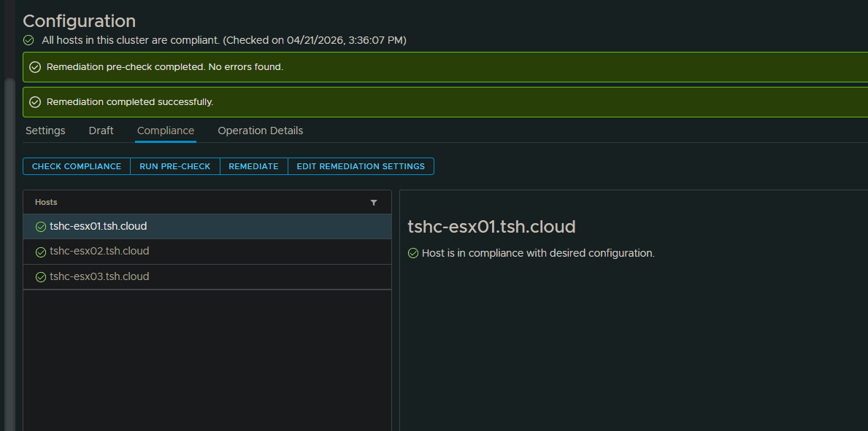868x431 pixels.
Task: Click the Remediate button
Action: (253, 166)
